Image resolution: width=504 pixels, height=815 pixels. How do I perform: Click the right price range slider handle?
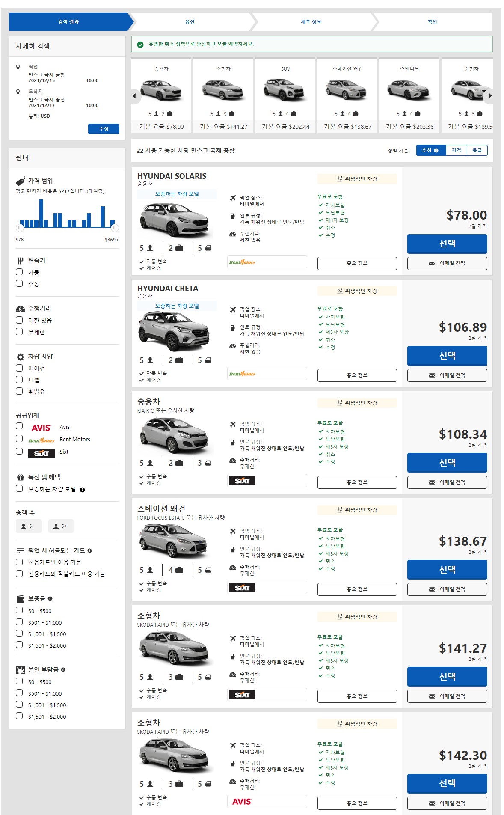point(115,228)
